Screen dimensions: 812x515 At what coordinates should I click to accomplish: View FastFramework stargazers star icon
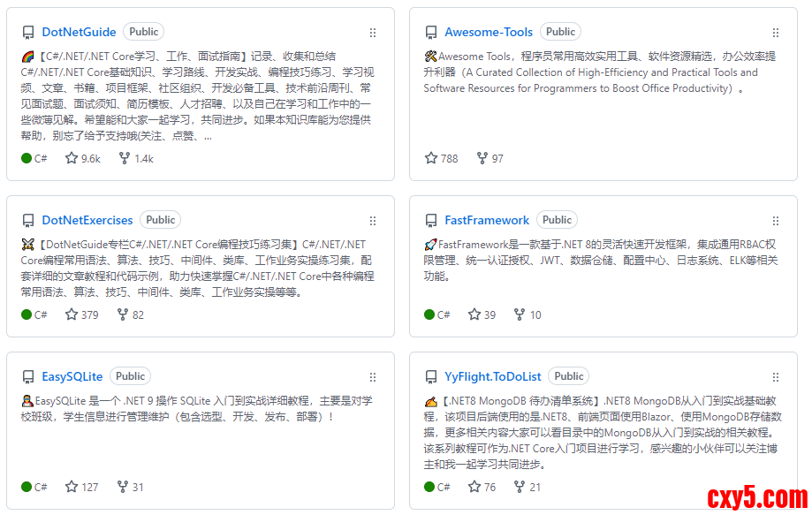click(x=474, y=314)
